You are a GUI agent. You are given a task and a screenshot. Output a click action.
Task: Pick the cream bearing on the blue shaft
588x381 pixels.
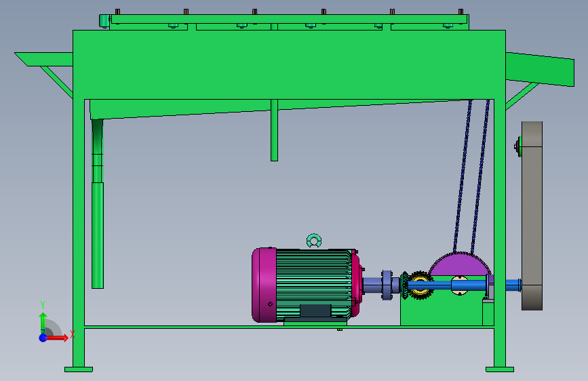tap(459, 285)
